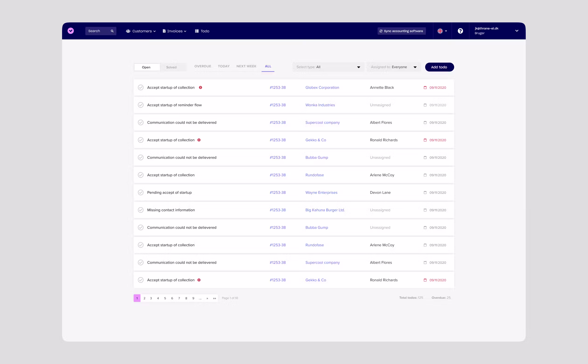588x364 pixels.
Task: Toggle to Solved todos
Action: [x=171, y=67]
